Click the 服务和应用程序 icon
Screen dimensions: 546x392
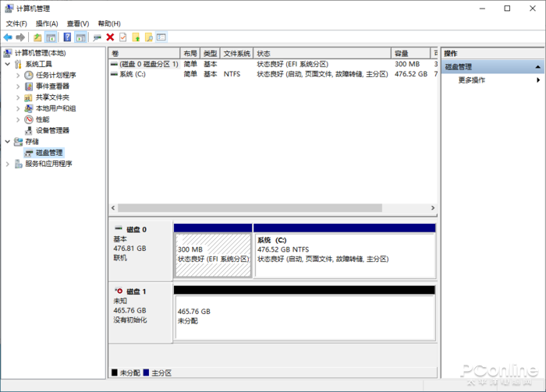point(19,164)
